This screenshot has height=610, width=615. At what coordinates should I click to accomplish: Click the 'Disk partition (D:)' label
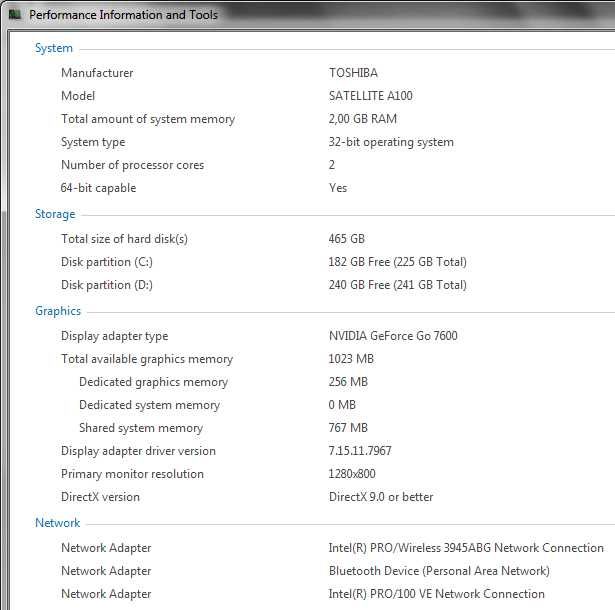click(x=107, y=285)
